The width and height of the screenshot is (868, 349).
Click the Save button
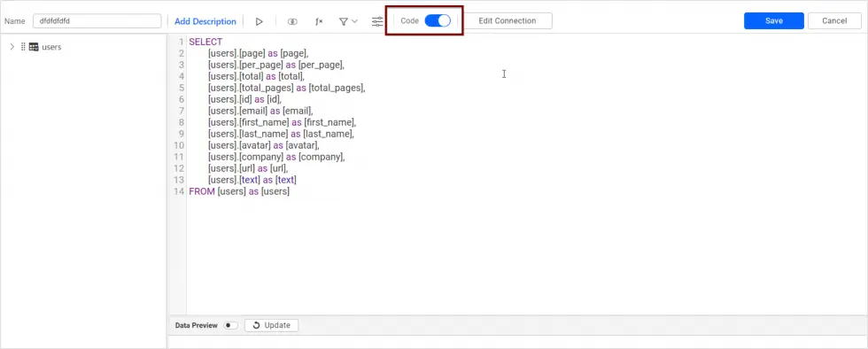coord(774,21)
